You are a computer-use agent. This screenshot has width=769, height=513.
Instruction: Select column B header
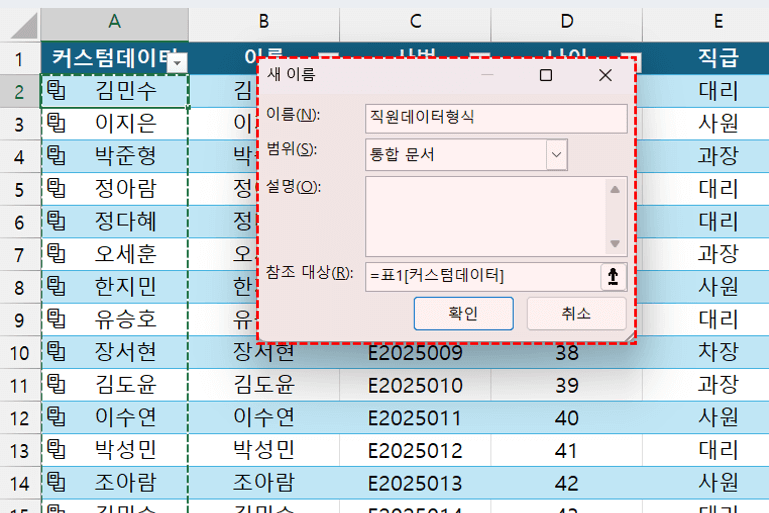pos(264,22)
